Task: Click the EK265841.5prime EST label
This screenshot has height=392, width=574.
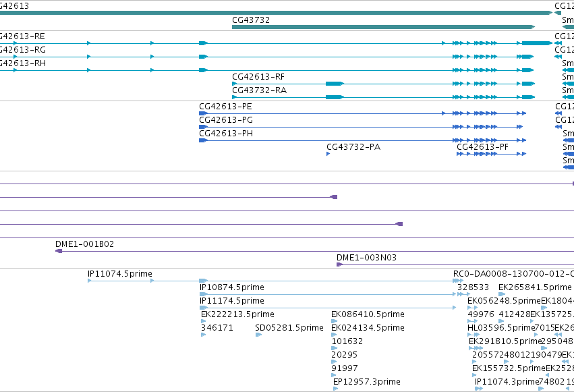Action: pyautogui.click(x=535, y=287)
